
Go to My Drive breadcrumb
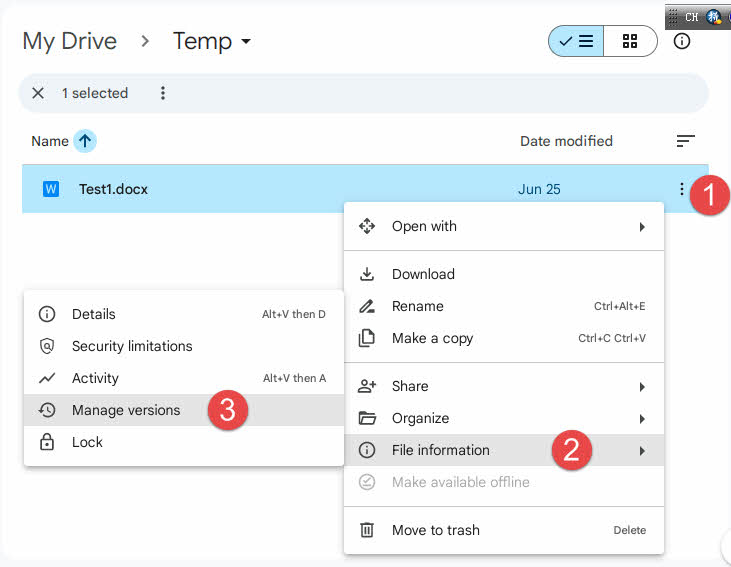70,41
